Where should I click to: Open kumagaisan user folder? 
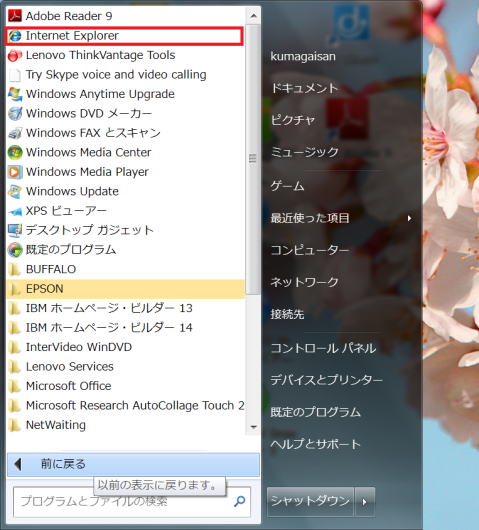click(x=303, y=56)
